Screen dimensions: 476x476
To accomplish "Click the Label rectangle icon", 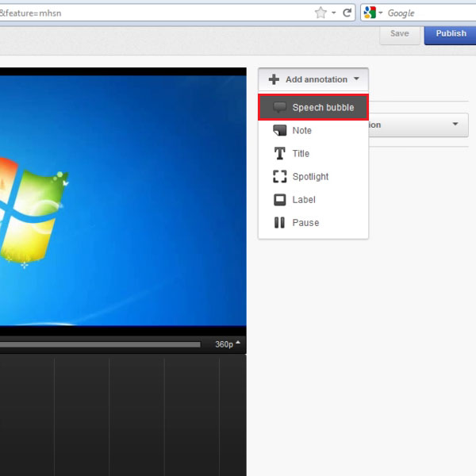I will (x=279, y=200).
